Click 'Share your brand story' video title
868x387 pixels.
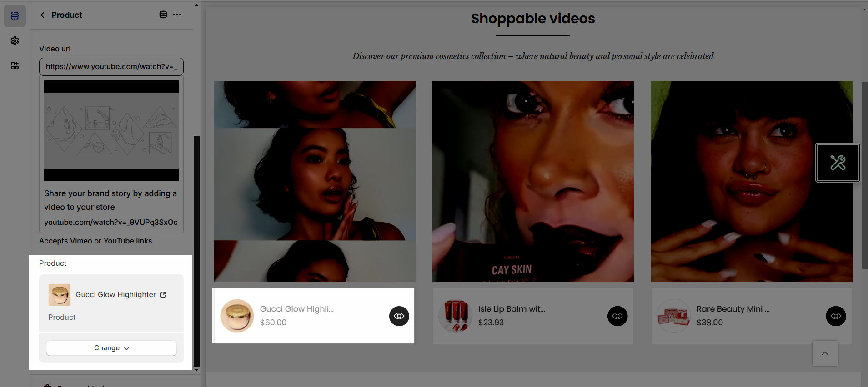pos(110,200)
